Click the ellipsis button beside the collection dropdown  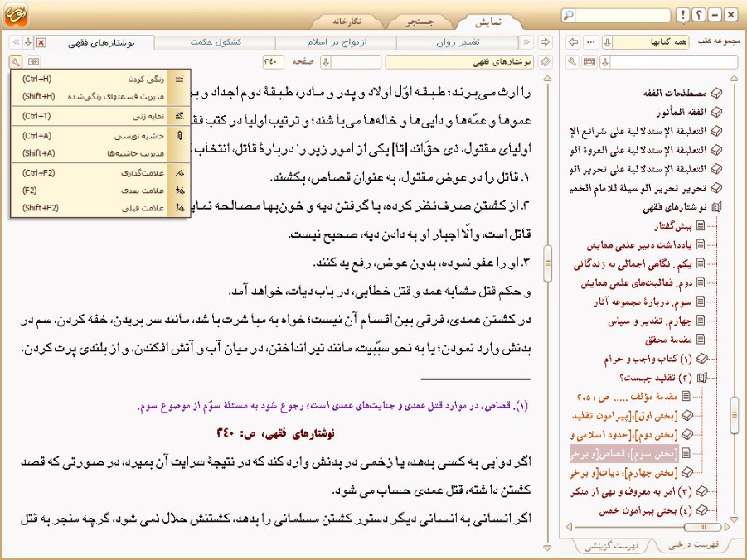point(591,42)
